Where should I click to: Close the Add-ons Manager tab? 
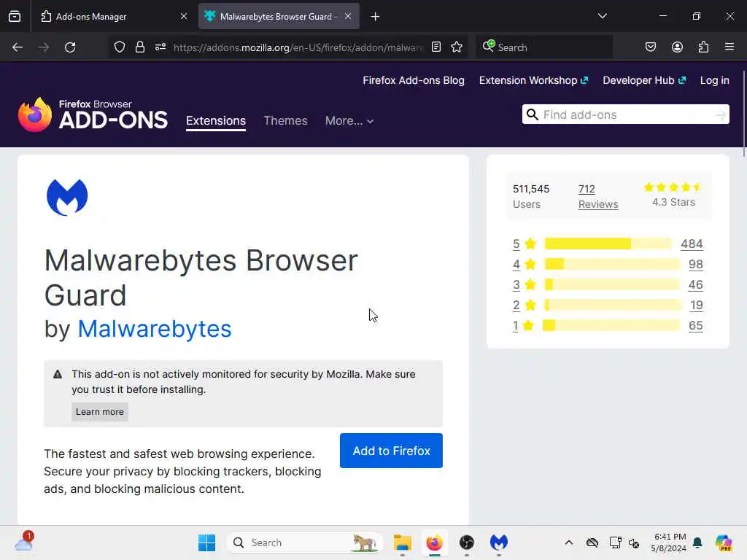pyautogui.click(x=184, y=16)
